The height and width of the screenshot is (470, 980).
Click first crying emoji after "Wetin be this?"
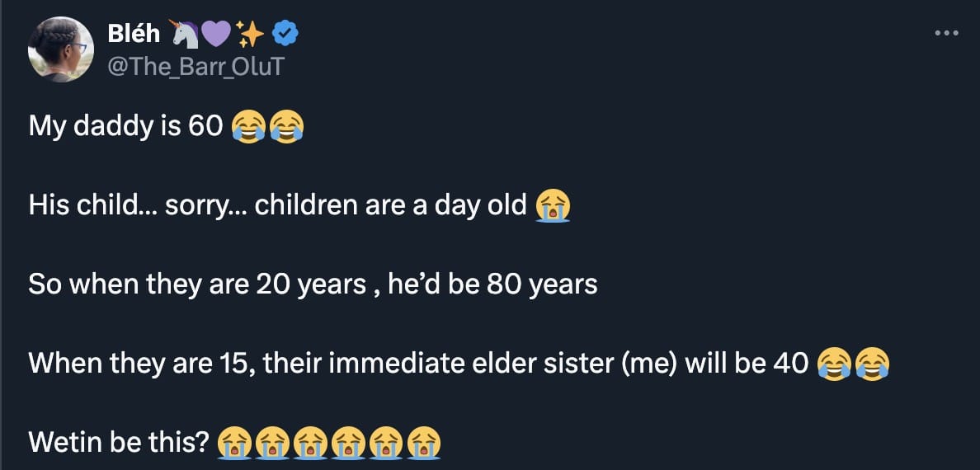tap(232, 444)
